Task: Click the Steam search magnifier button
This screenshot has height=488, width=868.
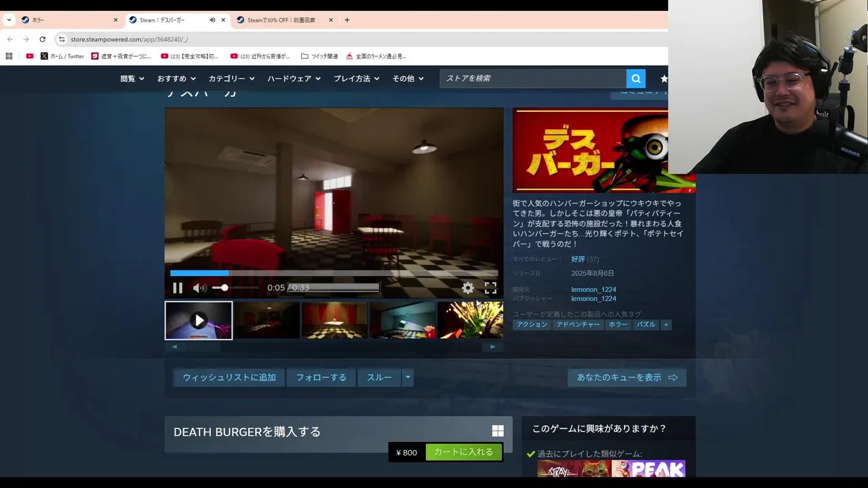Action: point(636,79)
